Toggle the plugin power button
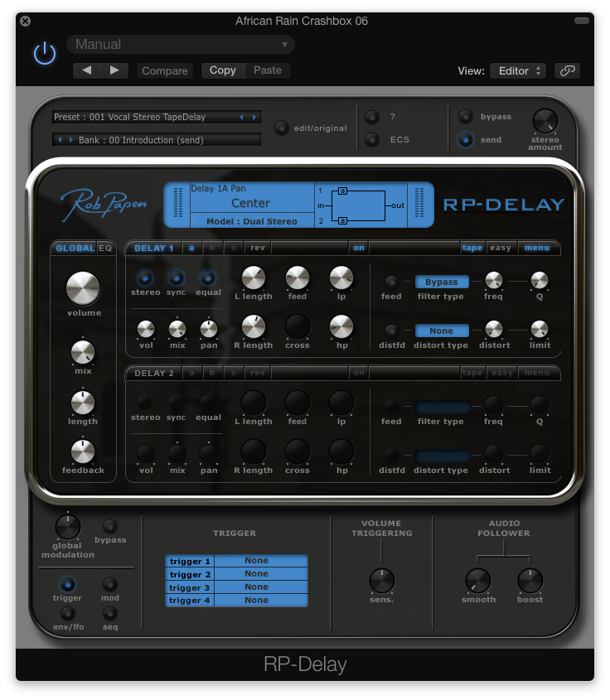Screen dimensions: 610x700 pos(45,53)
